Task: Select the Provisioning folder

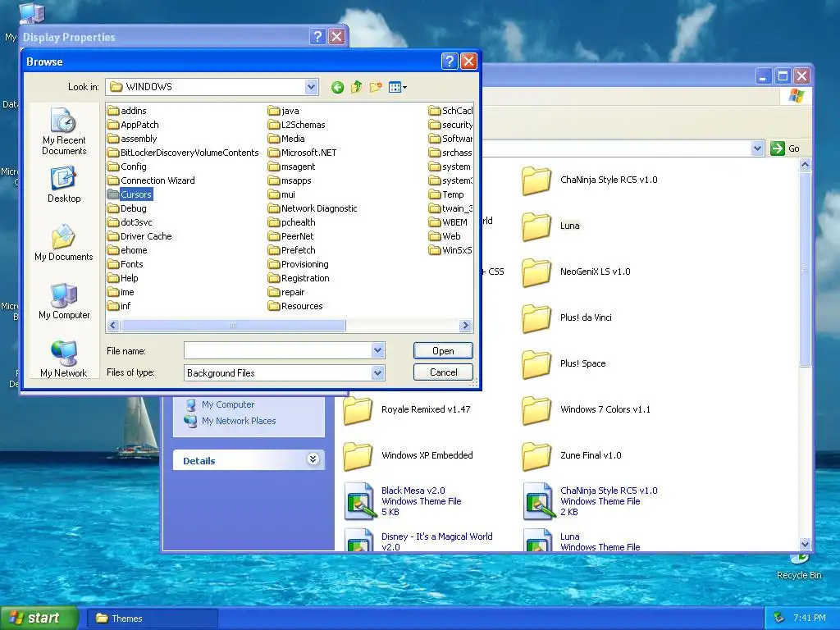Action: pos(299,264)
